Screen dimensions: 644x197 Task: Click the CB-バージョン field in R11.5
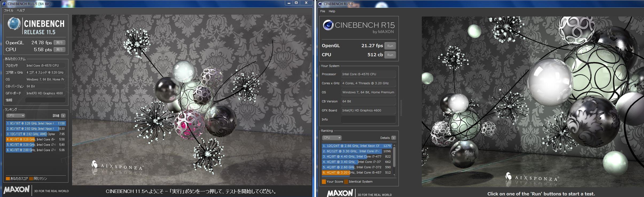coord(45,86)
